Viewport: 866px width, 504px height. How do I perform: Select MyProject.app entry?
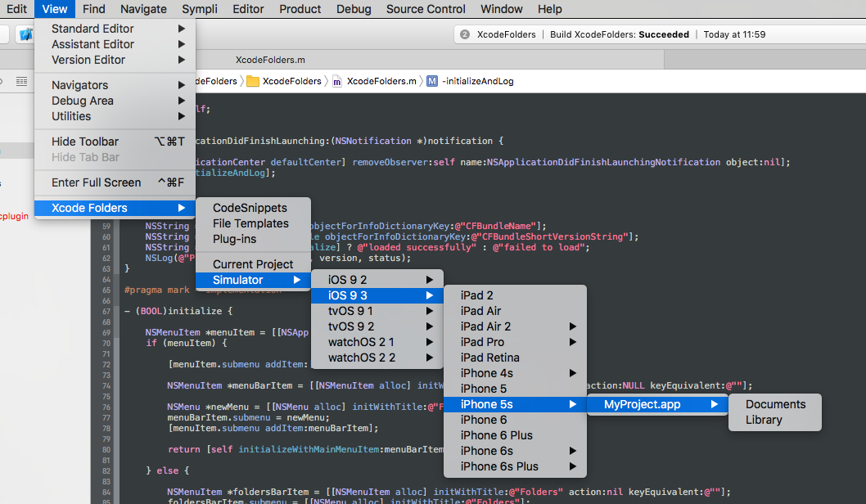(x=657, y=404)
